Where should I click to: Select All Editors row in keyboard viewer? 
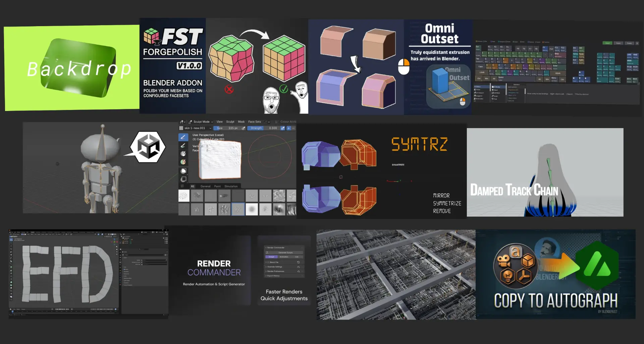[x=482, y=87]
